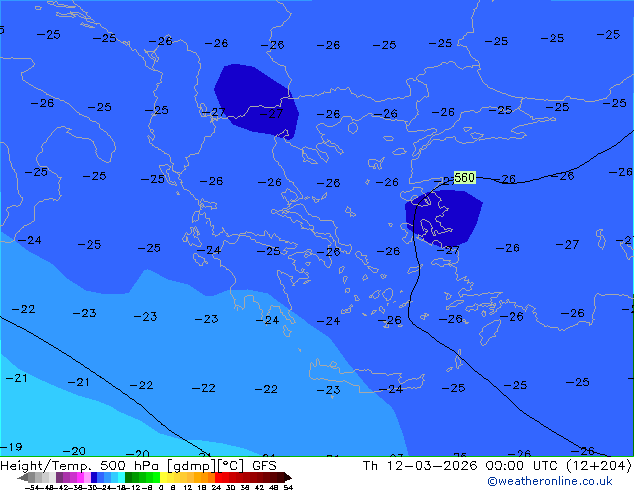Click the orange swatch at 18 in the legend
Viewport: 634px width, 490px height.
click(205, 477)
